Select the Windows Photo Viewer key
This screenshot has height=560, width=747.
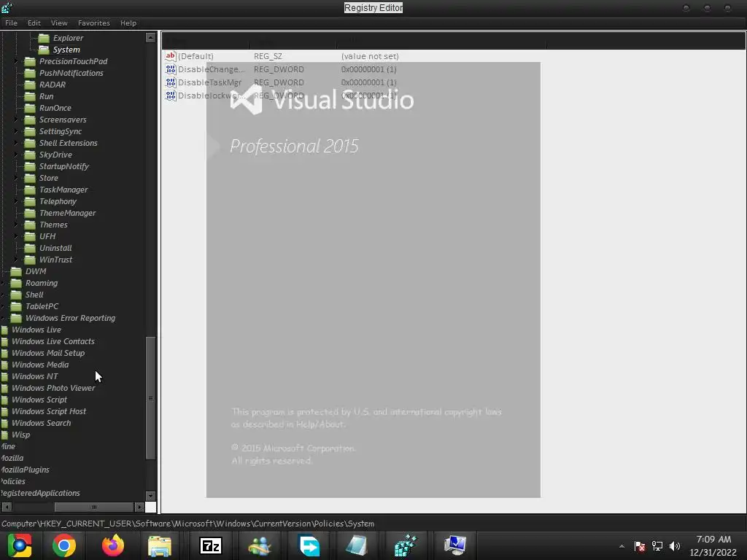tap(53, 388)
